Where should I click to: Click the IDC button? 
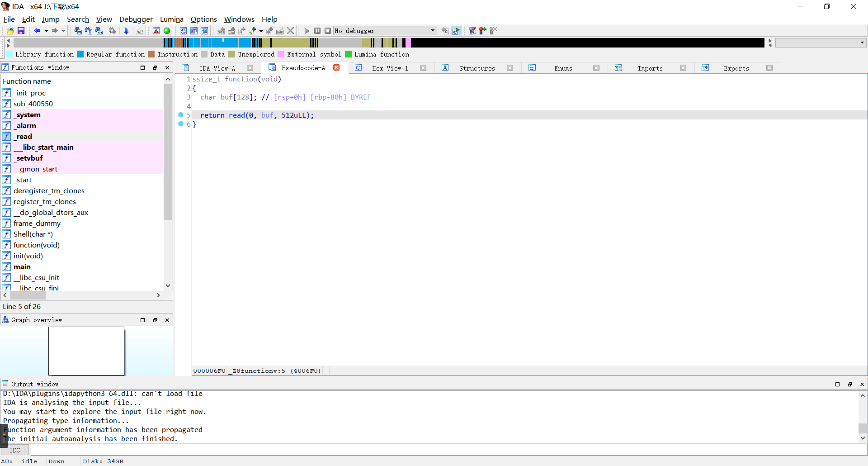click(15, 450)
